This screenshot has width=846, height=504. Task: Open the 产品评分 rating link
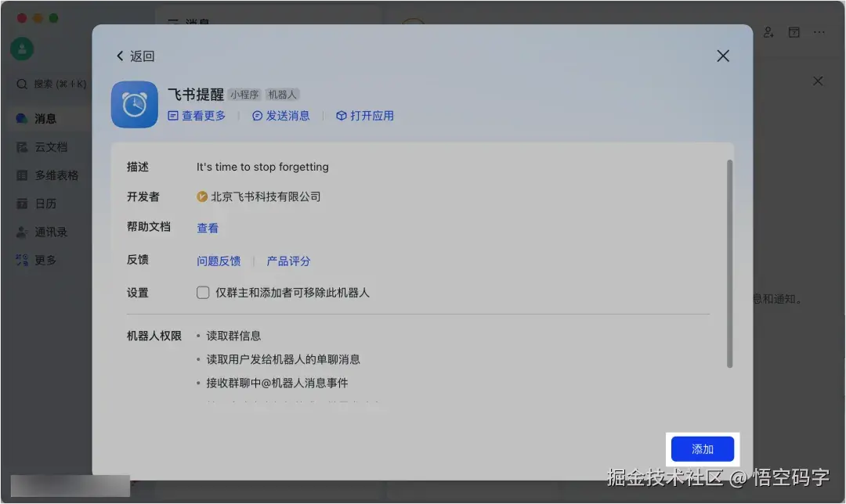coord(288,260)
